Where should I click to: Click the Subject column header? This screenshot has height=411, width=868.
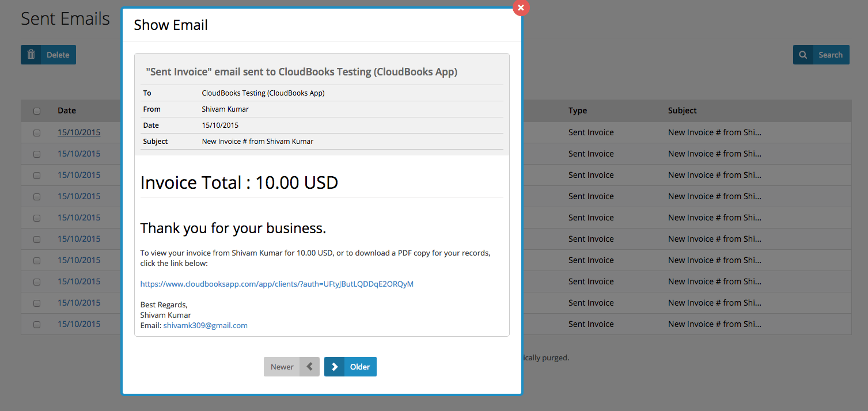point(682,111)
